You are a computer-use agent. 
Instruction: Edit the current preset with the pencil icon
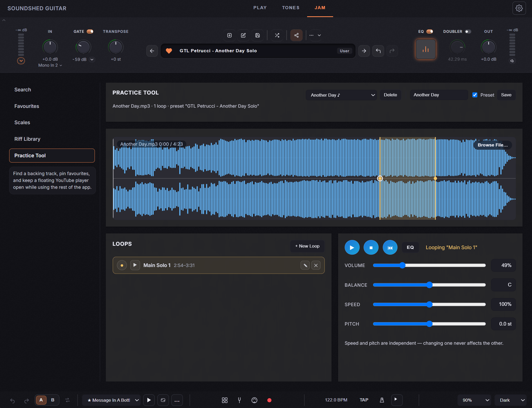coord(243,35)
